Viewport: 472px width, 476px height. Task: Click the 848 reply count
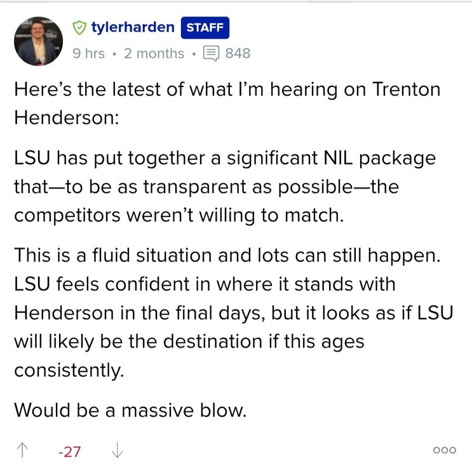tap(238, 53)
